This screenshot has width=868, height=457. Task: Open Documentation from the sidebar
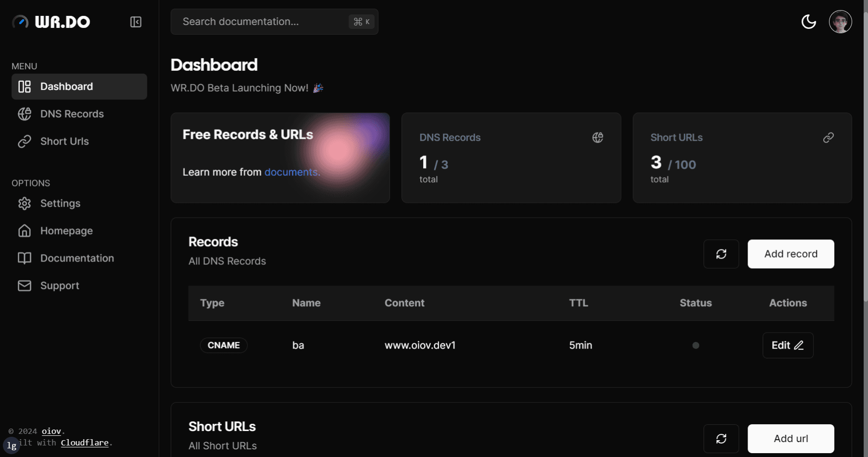coord(77,259)
